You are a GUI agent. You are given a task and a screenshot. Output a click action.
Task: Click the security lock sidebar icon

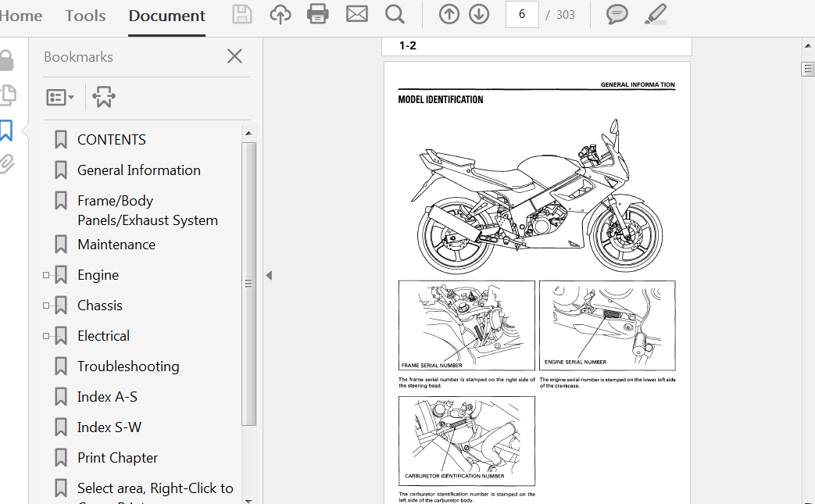pyautogui.click(x=6, y=60)
